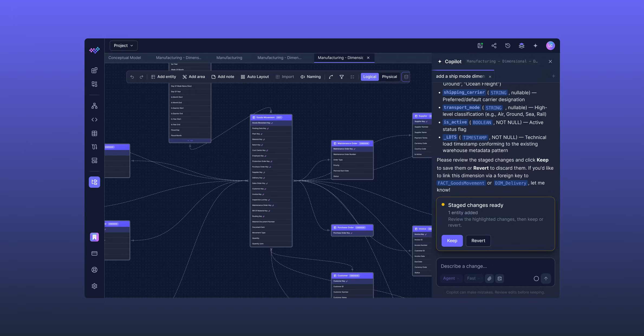Select the Maintenance Order entity header
644x336 pixels.
352,143
